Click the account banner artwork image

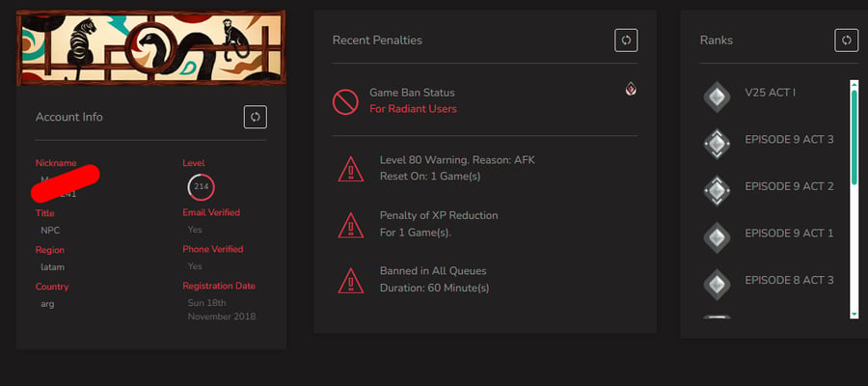(x=151, y=47)
